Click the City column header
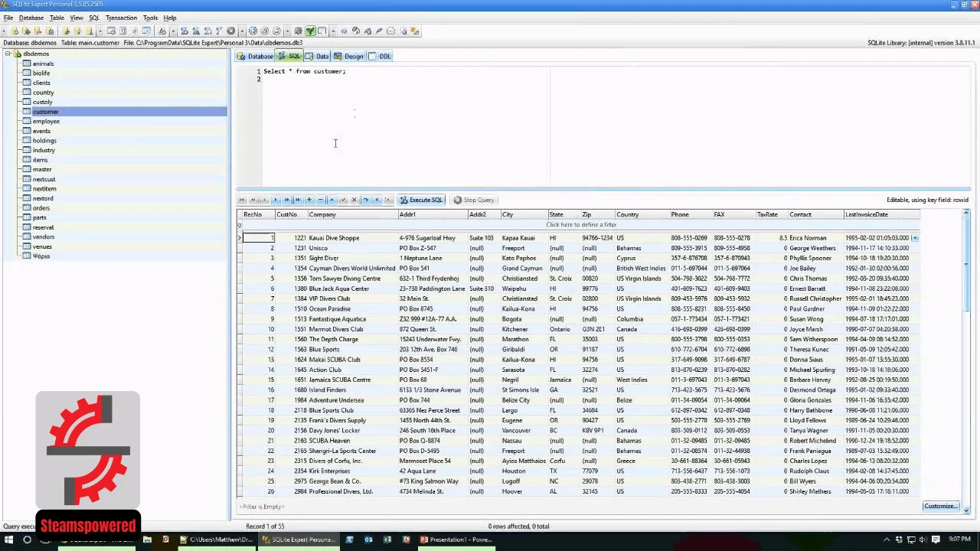Screen dimensions: 980x551 524,214
